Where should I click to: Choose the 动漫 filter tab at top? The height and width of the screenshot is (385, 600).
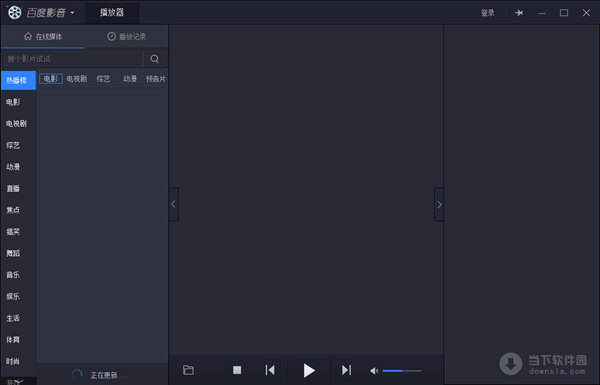coord(130,79)
